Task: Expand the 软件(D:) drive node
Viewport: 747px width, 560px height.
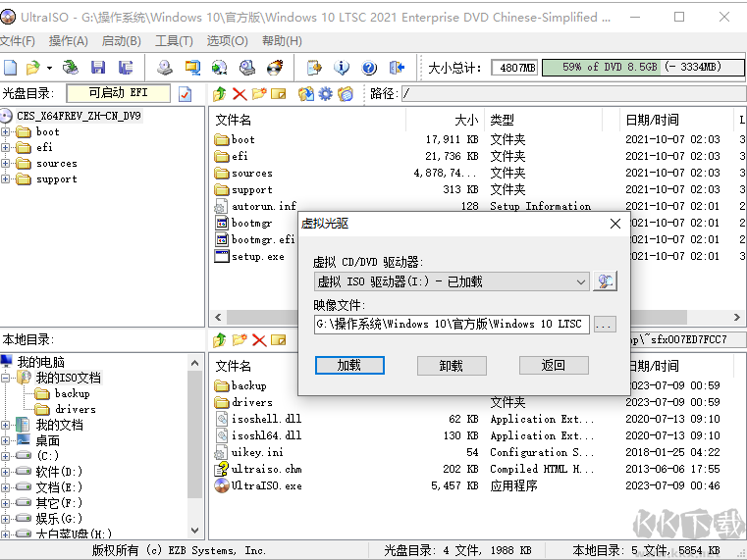Action: point(5,472)
